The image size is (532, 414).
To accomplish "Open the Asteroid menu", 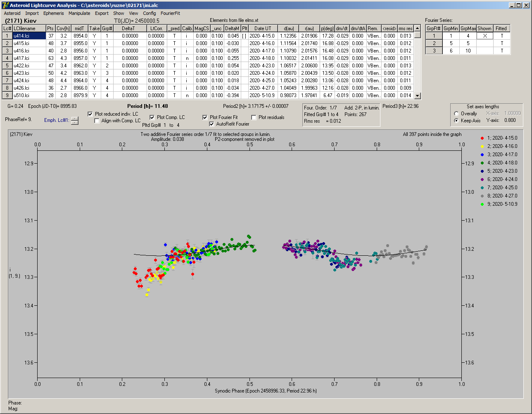I will [x=12, y=13].
